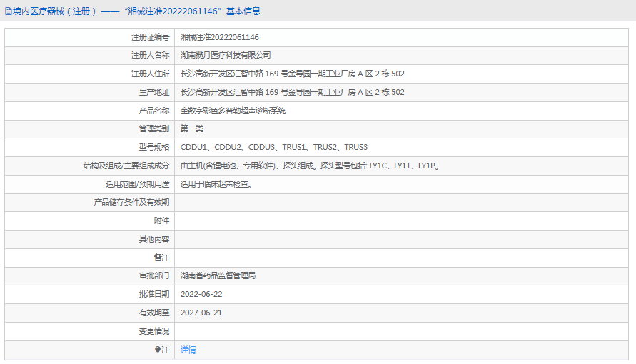This screenshot has width=636, height=364.
Task: Select approval date 2022-06-22
Action: (x=201, y=294)
